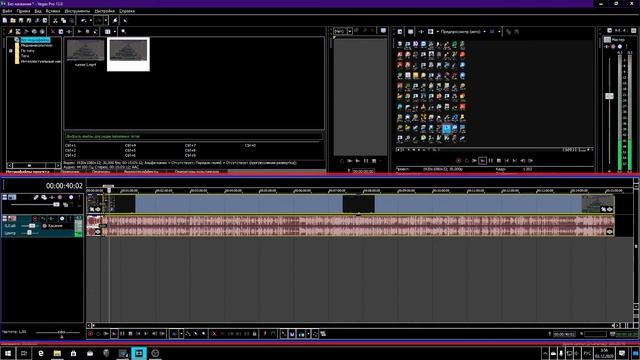Click the Copy icon in main toolbar
Image resolution: width=640 pixels, height=360 pixels.
pyautogui.click(x=63, y=20)
